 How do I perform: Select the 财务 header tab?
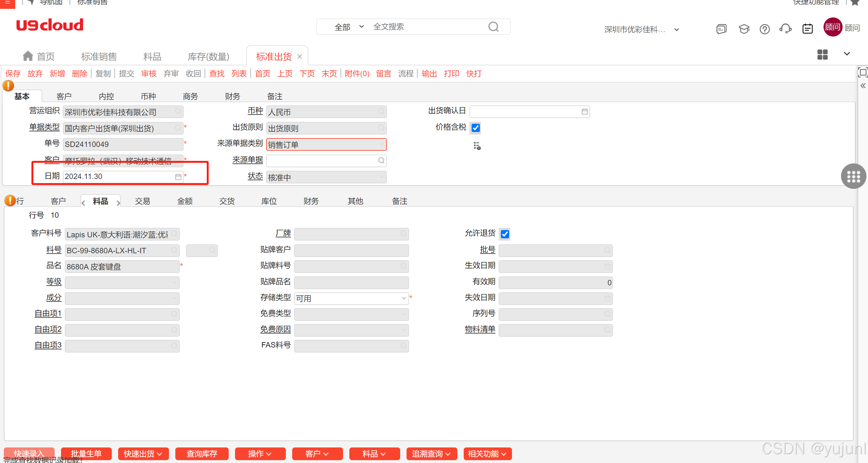pyautogui.click(x=232, y=97)
